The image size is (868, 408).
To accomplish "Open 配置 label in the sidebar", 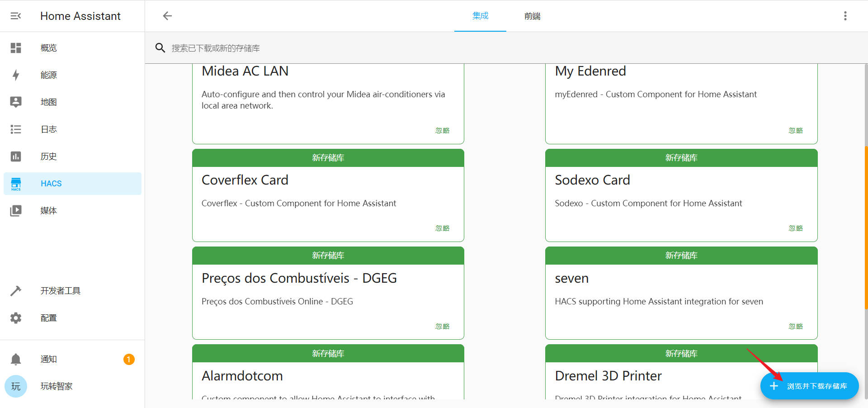I will (x=48, y=318).
